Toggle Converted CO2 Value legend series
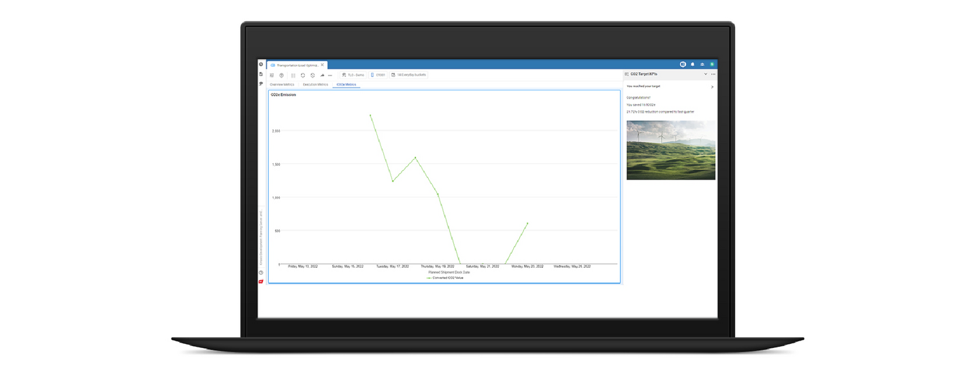Image resolution: width=980 pixels, height=378 pixels. tap(446, 277)
